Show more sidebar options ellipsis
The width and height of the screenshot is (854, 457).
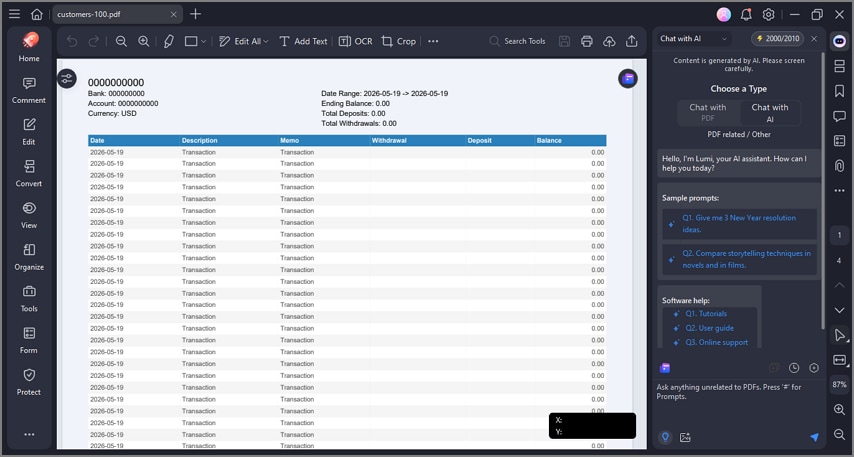[29, 434]
